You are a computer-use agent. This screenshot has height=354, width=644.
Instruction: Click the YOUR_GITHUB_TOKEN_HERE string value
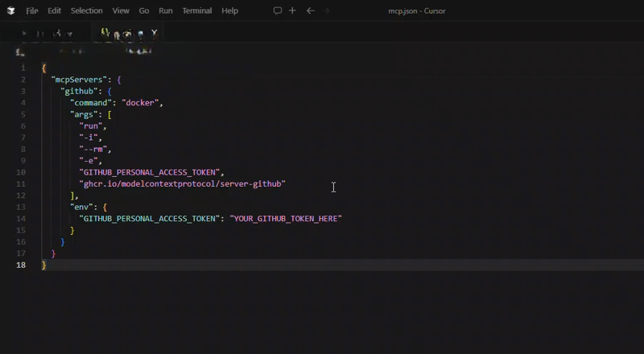[286, 219]
